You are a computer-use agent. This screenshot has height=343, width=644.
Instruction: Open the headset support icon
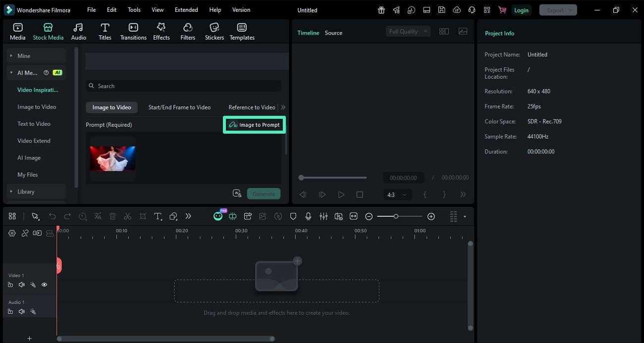tap(472, 10)
